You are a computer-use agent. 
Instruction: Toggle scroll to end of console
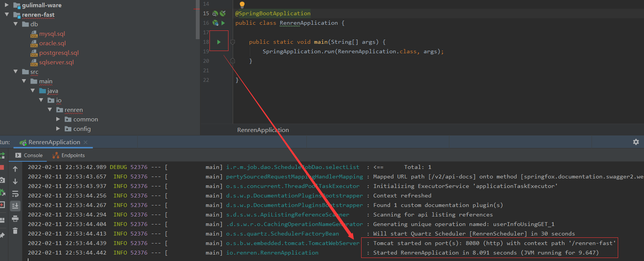coord(15,206)
